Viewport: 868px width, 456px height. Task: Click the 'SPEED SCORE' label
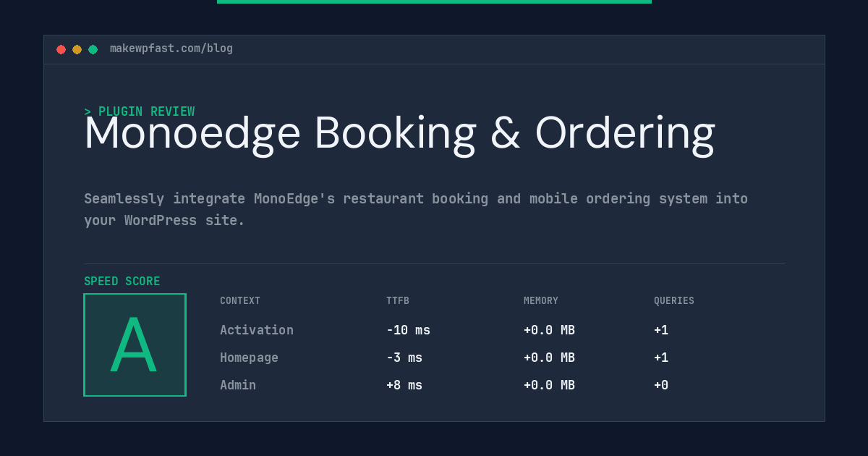(122, 281)
